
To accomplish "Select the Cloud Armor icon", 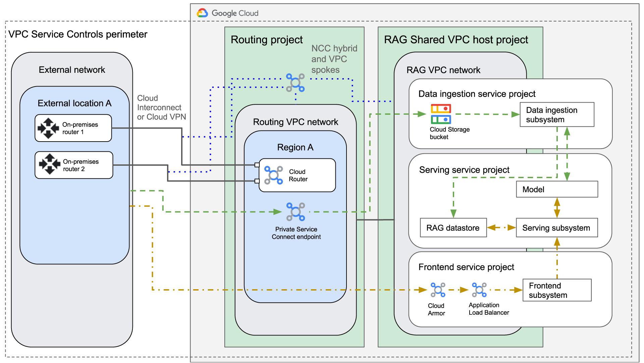I will tap(438, 290).
